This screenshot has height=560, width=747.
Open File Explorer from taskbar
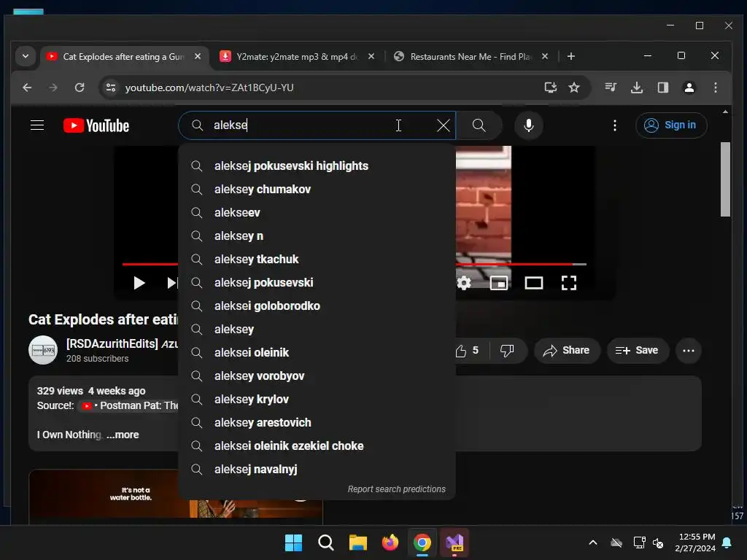point(357,542)
